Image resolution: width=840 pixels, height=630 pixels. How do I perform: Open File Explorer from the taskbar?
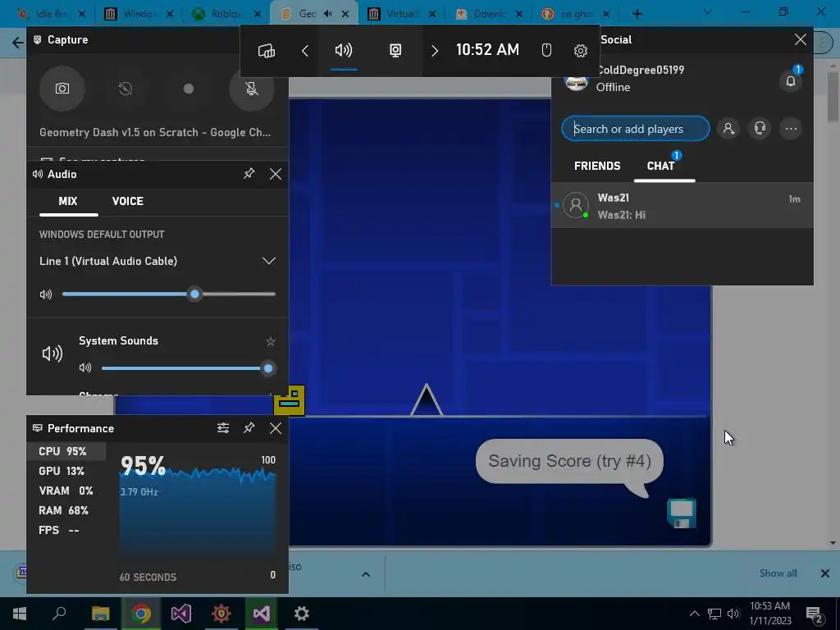click(100, 614)
